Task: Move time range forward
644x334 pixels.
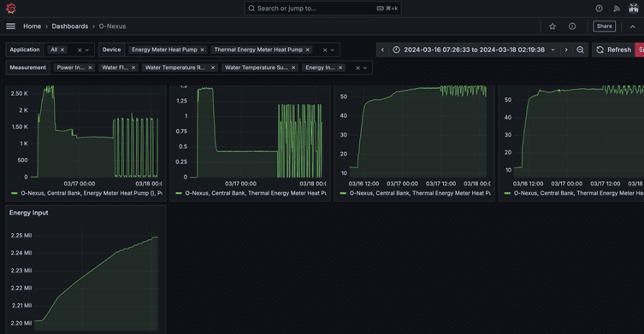Action: [566, 50]
